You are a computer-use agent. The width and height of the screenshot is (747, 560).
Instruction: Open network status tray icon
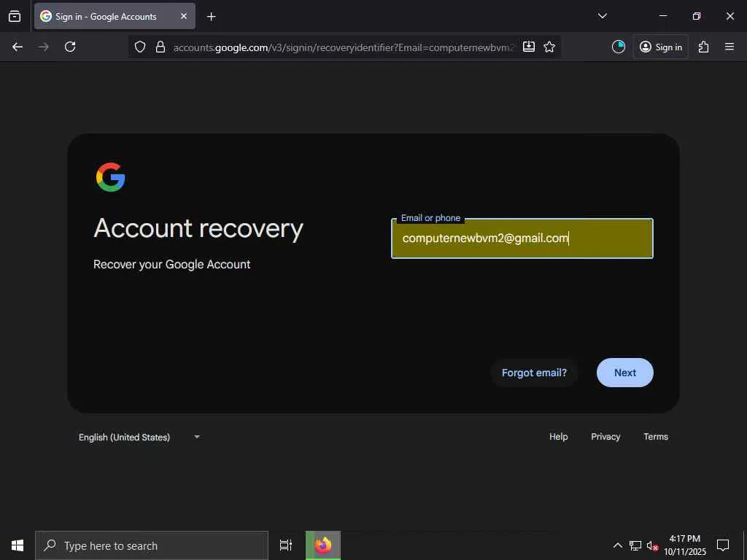click(x=635, y=545)
